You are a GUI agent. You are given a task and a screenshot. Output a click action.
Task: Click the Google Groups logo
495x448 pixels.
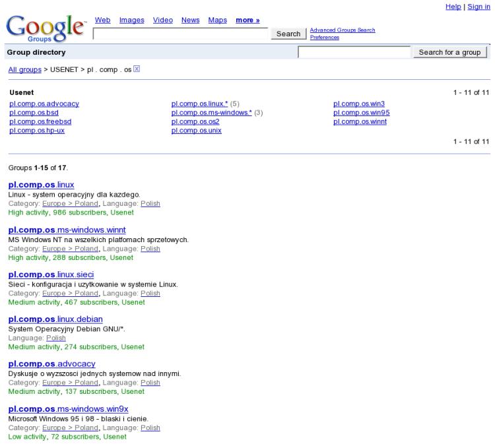click(x=46, y=29)
